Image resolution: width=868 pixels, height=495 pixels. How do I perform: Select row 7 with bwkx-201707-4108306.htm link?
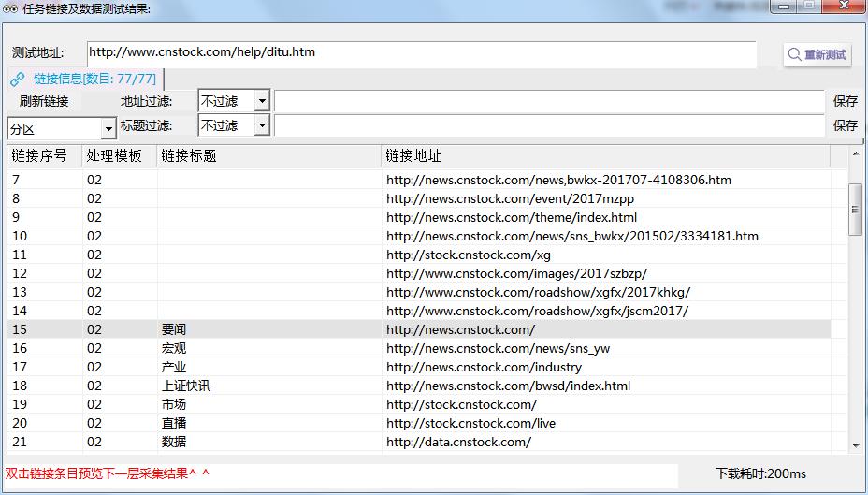(x=419, y=180)
